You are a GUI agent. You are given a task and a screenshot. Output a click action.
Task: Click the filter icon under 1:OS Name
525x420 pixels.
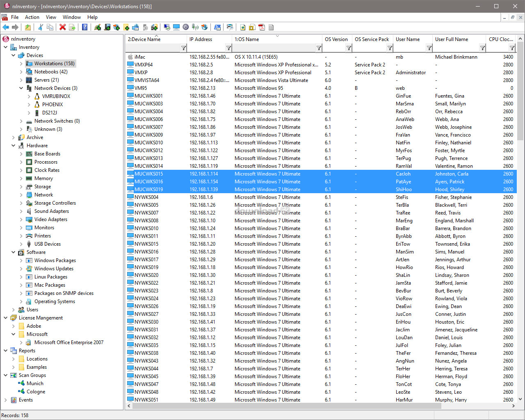pos(319,48)
